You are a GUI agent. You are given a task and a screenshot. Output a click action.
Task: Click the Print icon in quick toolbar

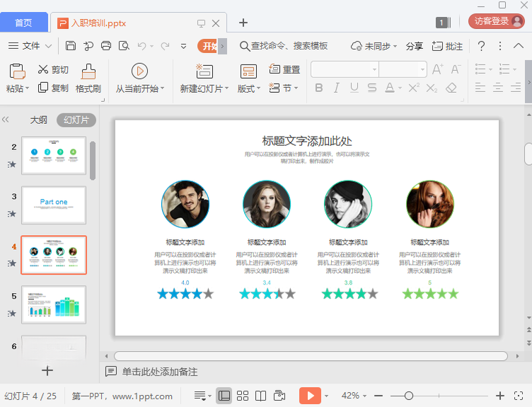tap(106, 45)
